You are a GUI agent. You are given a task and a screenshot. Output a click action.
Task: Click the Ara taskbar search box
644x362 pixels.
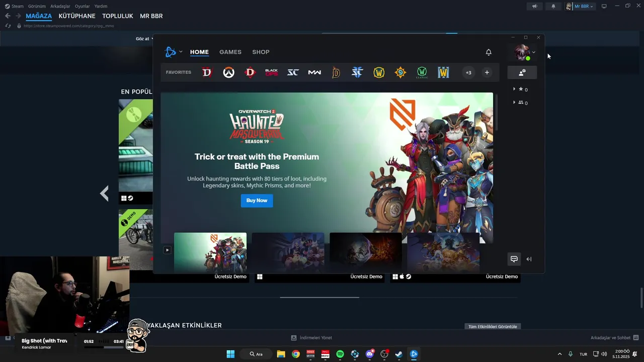pos(257,354)
